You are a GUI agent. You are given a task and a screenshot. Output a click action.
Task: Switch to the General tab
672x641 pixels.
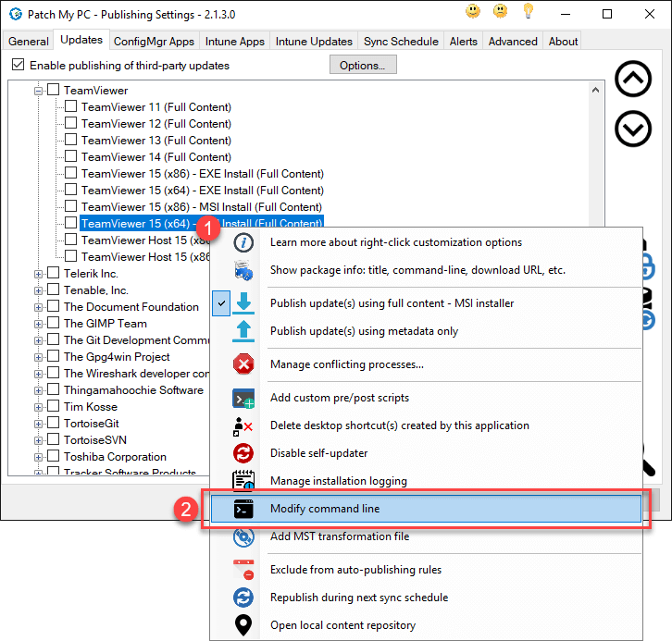[x=29, y=42]
